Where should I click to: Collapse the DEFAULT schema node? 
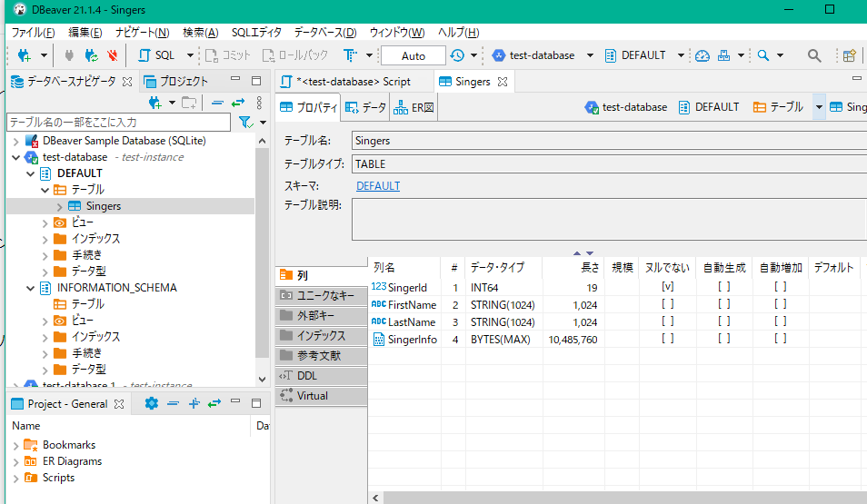pos(30,173)
